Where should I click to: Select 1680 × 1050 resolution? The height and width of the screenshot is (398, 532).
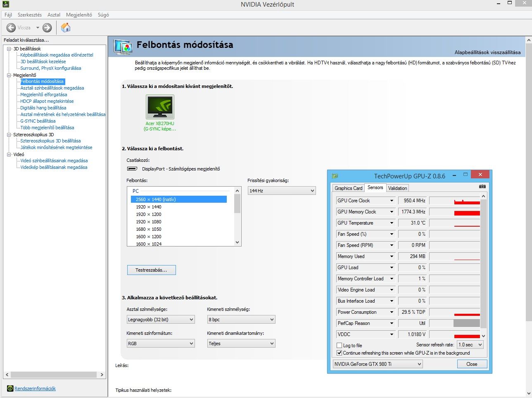(x=149, y=229)
